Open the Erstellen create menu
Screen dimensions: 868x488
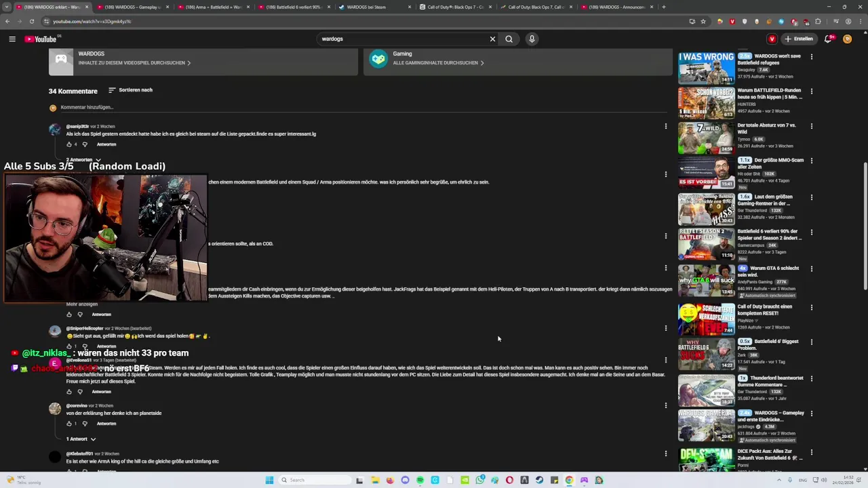click(799, 39)
